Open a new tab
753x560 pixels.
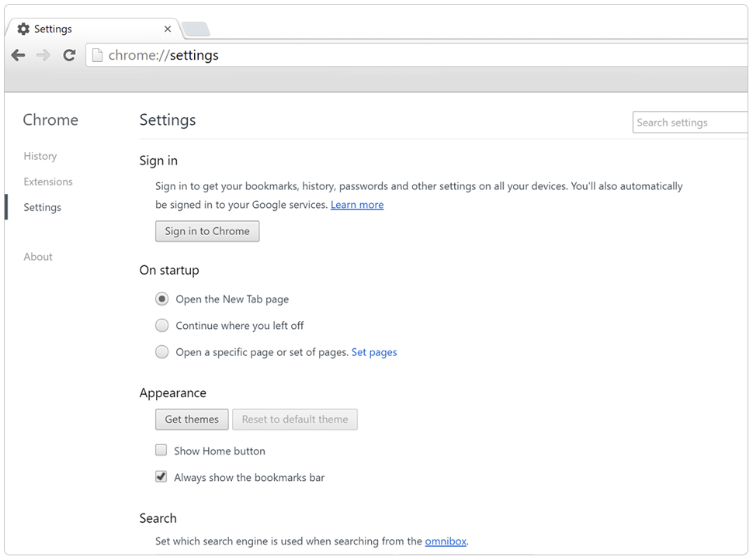[196, 29]
